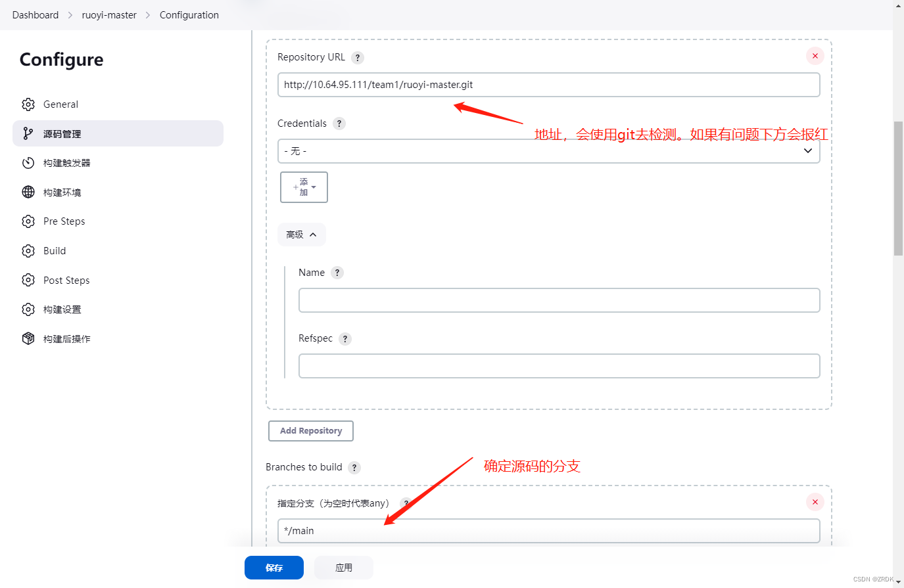
Task: Click the Credentials label text
Action: point(302,124)
